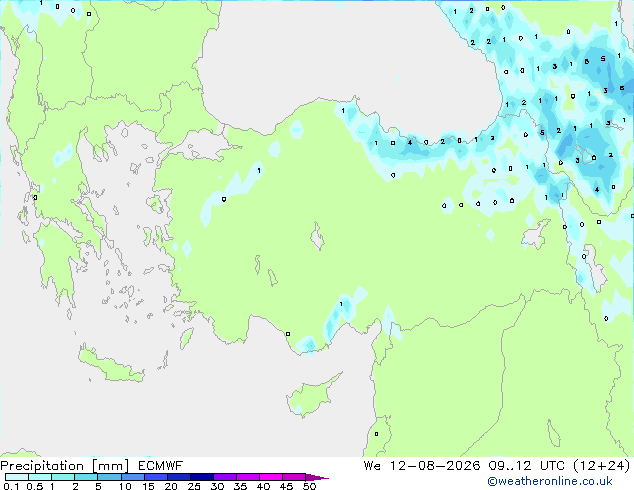Pick the 15–20 mm legend color box

point(156,477)
